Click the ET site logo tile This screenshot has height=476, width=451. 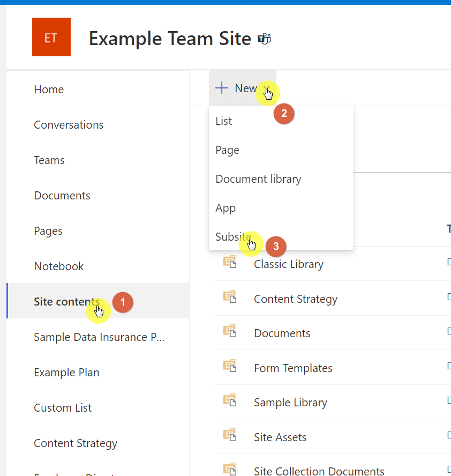(51, 37)
